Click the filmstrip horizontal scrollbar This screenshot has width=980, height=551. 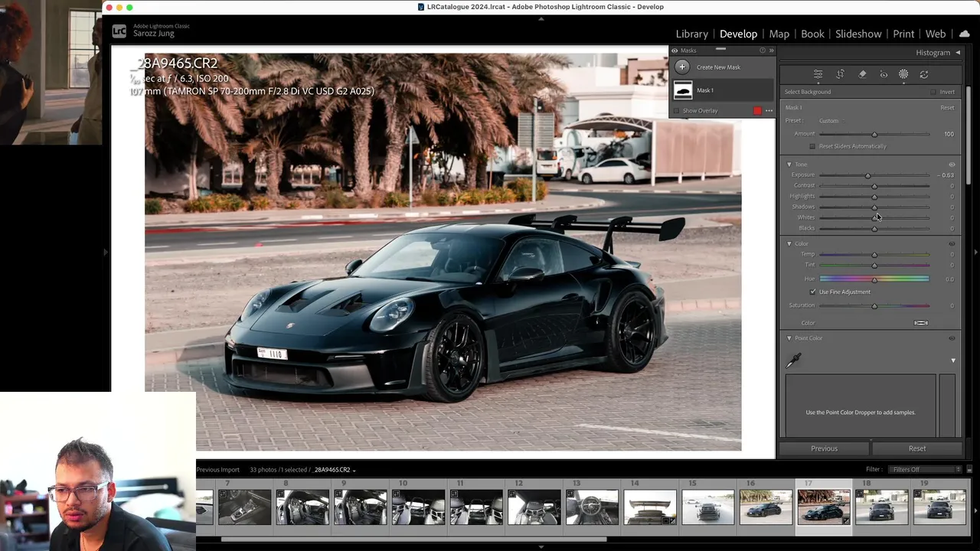413,539
